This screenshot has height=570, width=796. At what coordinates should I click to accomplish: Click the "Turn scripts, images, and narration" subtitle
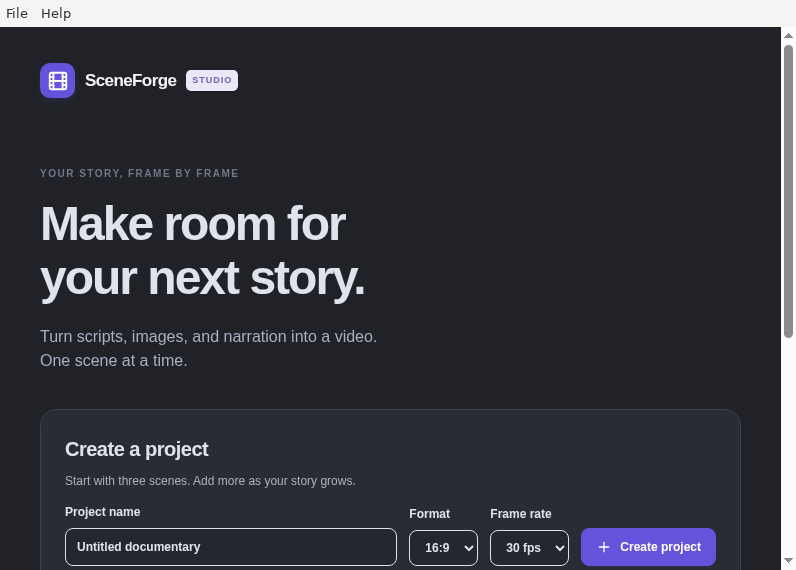click(x=209, y=348)
